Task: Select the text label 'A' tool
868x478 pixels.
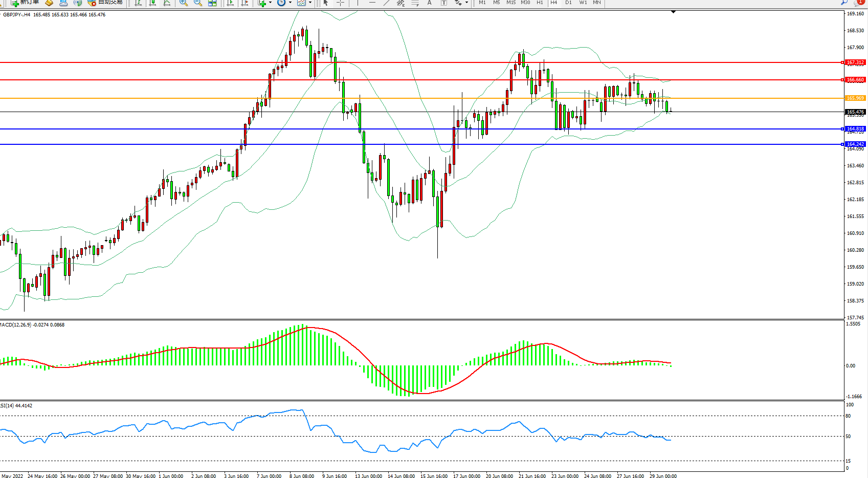Action: coord(429,3)
